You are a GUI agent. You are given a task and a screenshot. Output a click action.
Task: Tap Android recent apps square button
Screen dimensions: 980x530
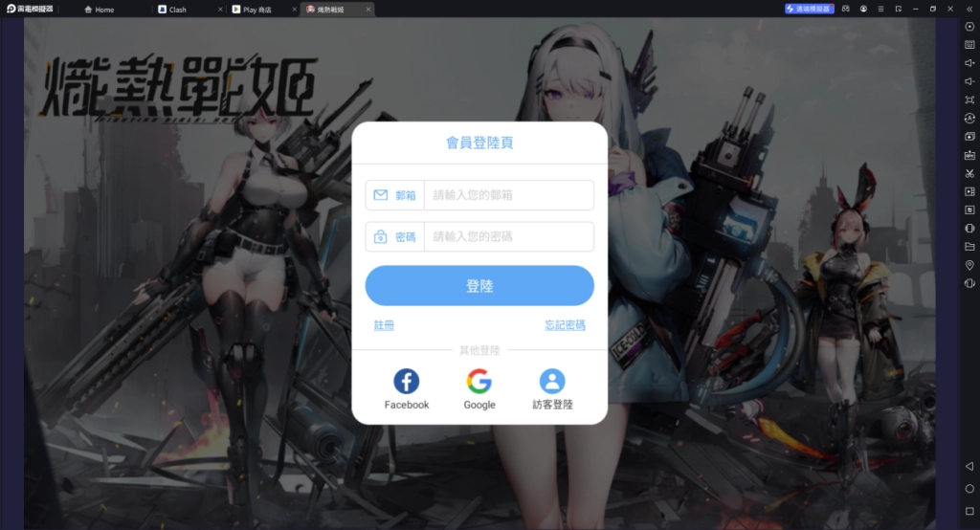coord(969,511)
